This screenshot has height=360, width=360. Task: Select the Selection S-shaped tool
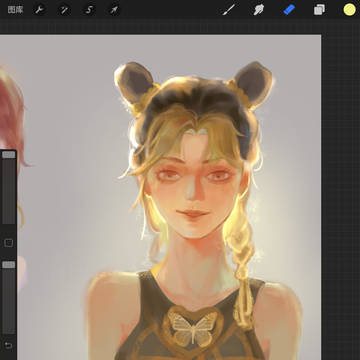[89, 10]
